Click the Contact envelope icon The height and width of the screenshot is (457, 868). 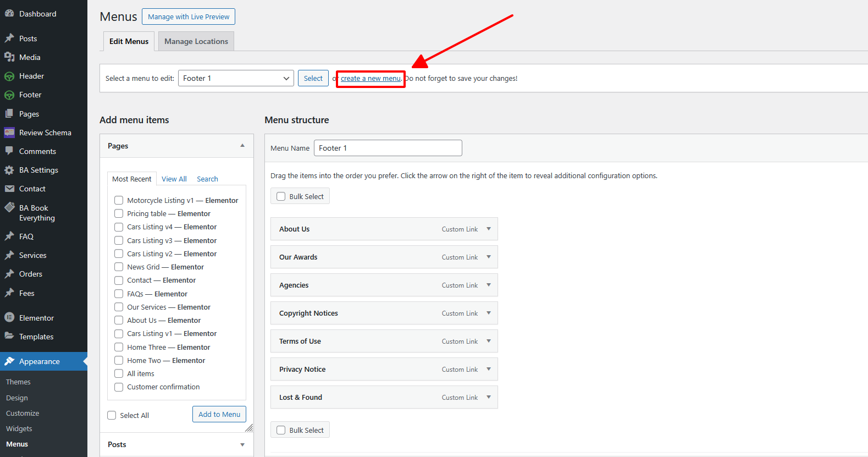tap(9, 189)
